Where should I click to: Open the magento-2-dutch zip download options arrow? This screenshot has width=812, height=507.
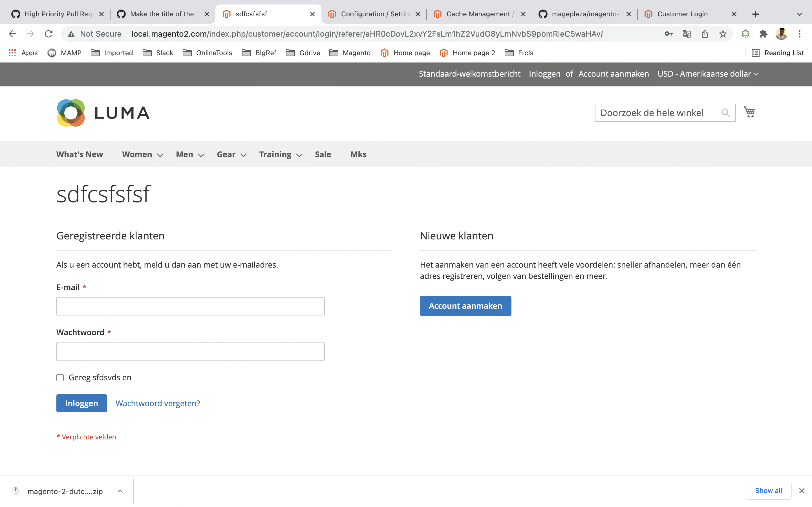120,491
